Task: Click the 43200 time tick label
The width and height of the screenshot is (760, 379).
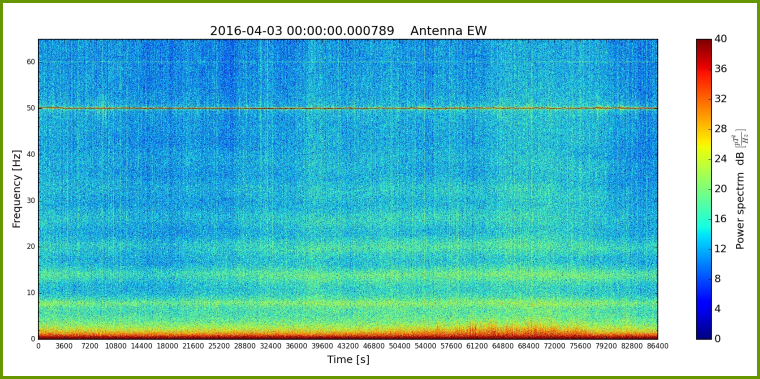Action: 348,346
